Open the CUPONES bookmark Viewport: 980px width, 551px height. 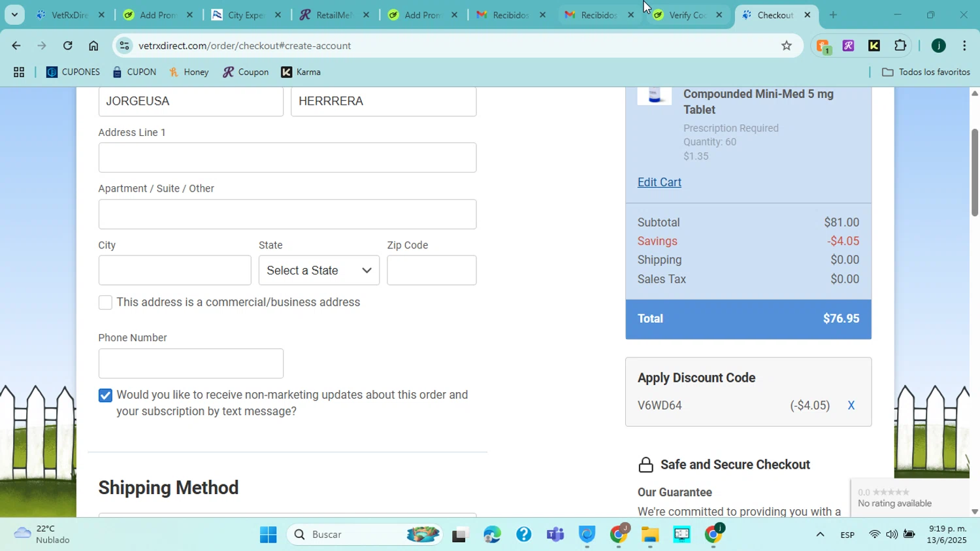pyautogui.click(x=73, y=72)
